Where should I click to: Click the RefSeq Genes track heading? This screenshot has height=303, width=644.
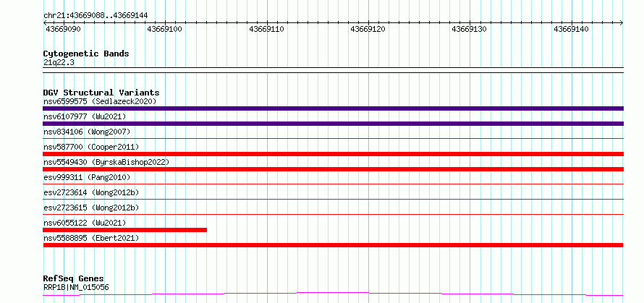click(74, 279)
